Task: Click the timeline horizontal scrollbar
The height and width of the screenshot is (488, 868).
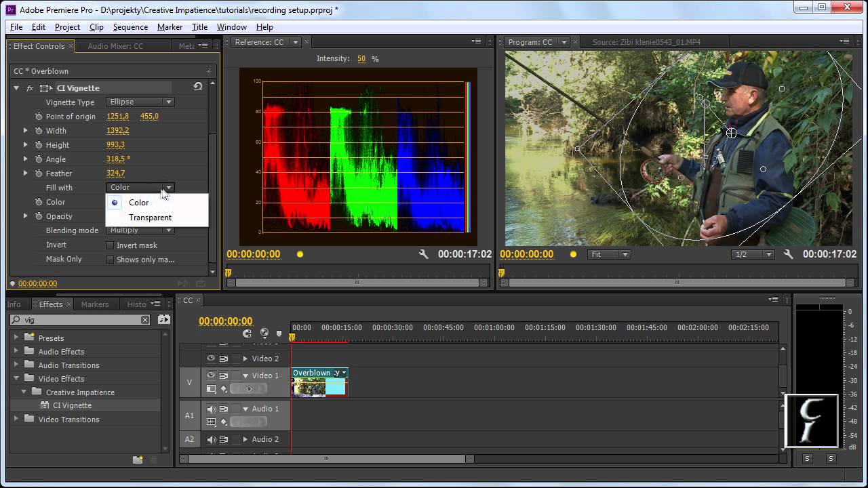Action: [x=327, y=459]
